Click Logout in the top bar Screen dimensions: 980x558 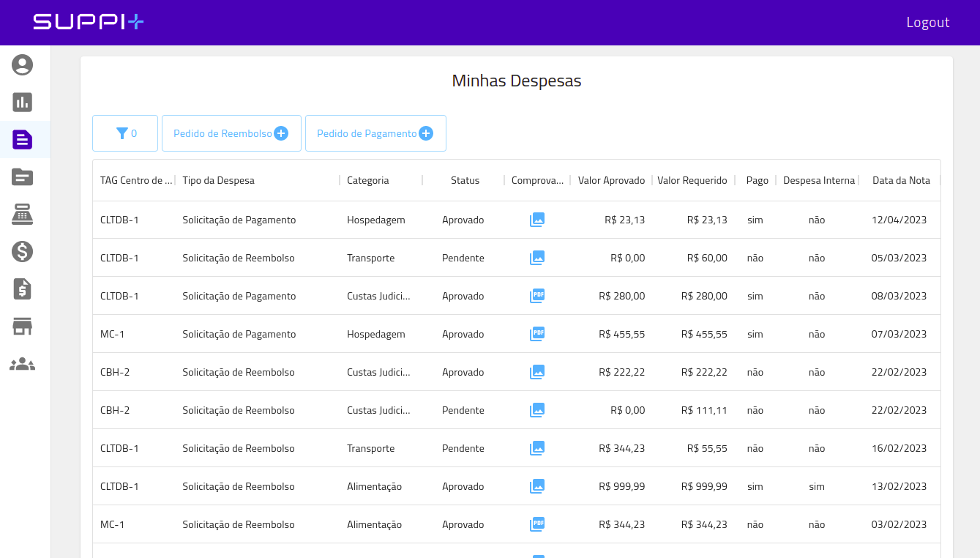(x=927, y=23)
